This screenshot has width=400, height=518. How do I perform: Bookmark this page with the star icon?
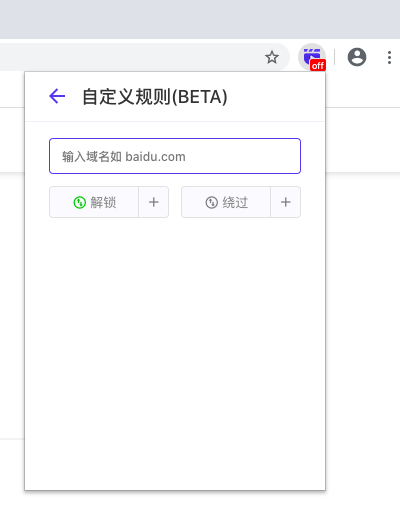[272, 57]
